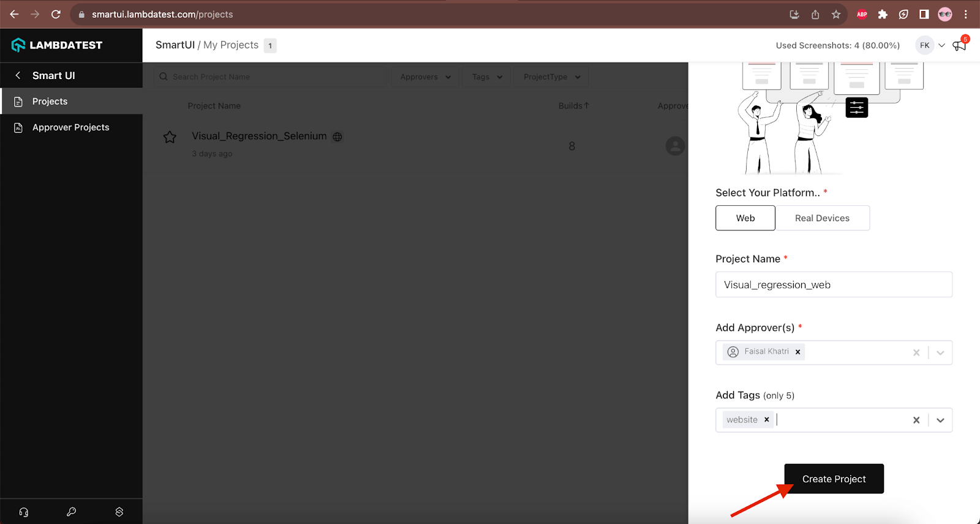Viewport: 980px width, 524px height.
Task: Click the install app icon in address bar
Action: (x=794, y=14)
